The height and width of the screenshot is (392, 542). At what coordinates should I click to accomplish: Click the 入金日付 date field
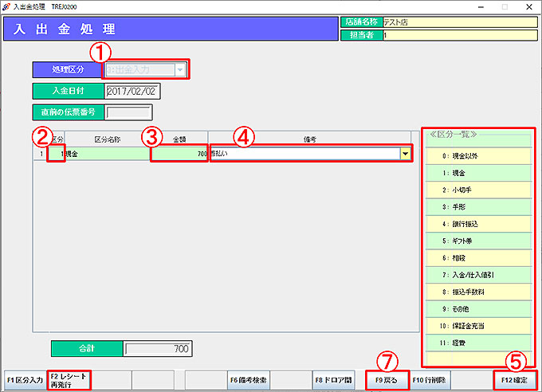[132, 92]
